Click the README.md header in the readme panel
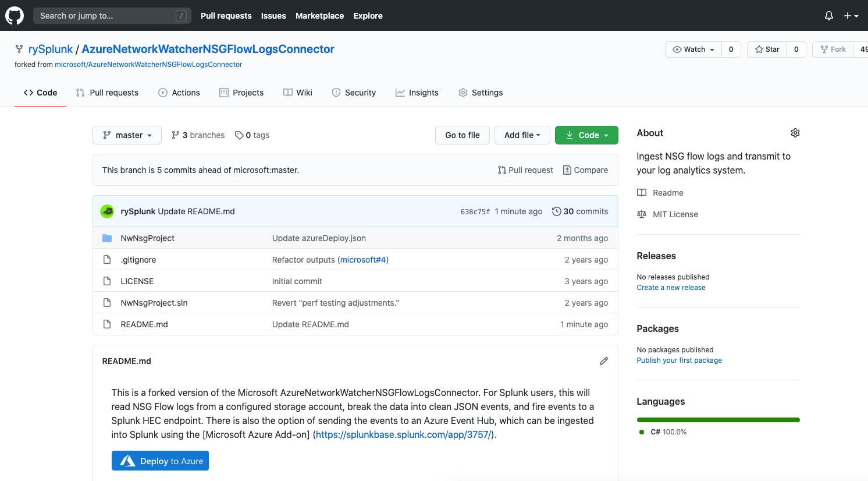Viewport: 868px width, 481px height. (x=127, y=361)
